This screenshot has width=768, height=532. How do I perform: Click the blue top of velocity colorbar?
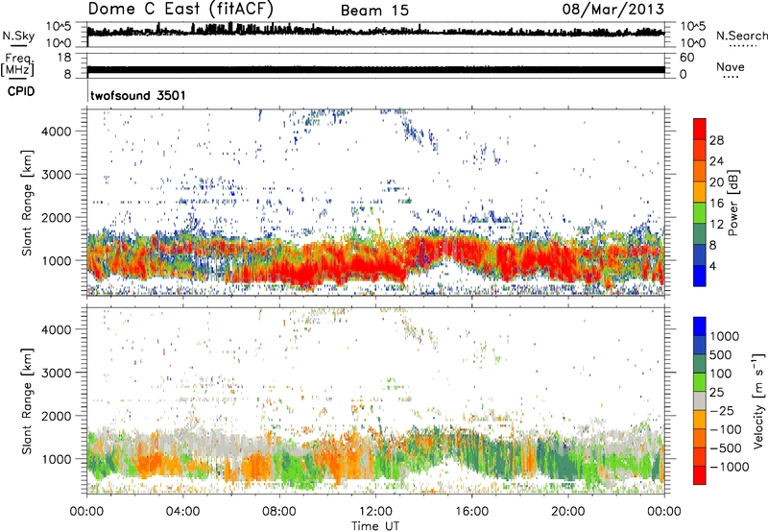700,326
